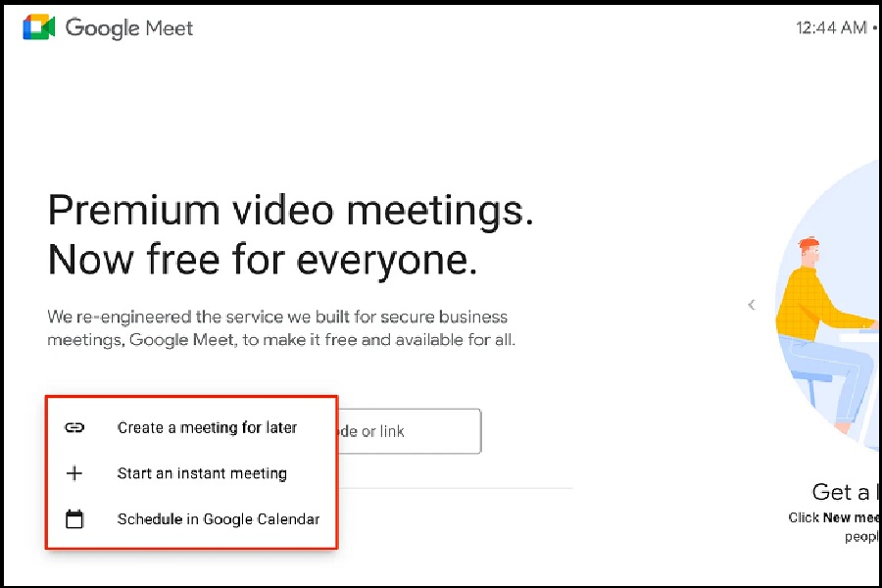Select "Create a meeting for later" option
Viewport: 882px width, 588px height.
click(x=207, y=427)
